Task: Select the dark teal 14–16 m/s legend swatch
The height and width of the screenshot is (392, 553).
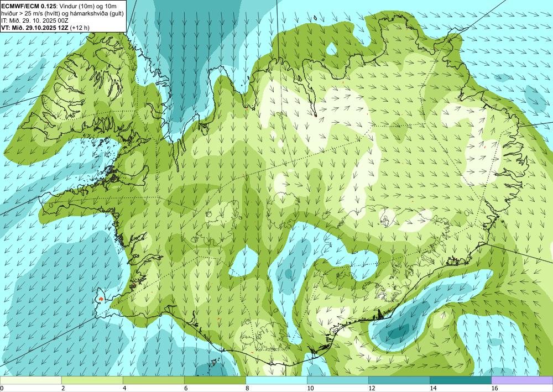Action: coord(461,380)
